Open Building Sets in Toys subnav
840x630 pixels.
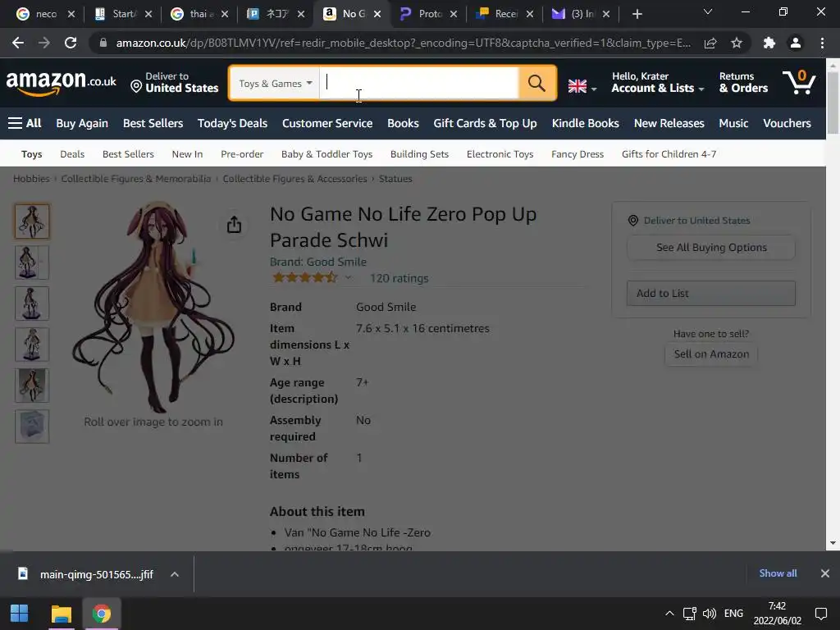[x=419, y=154]
